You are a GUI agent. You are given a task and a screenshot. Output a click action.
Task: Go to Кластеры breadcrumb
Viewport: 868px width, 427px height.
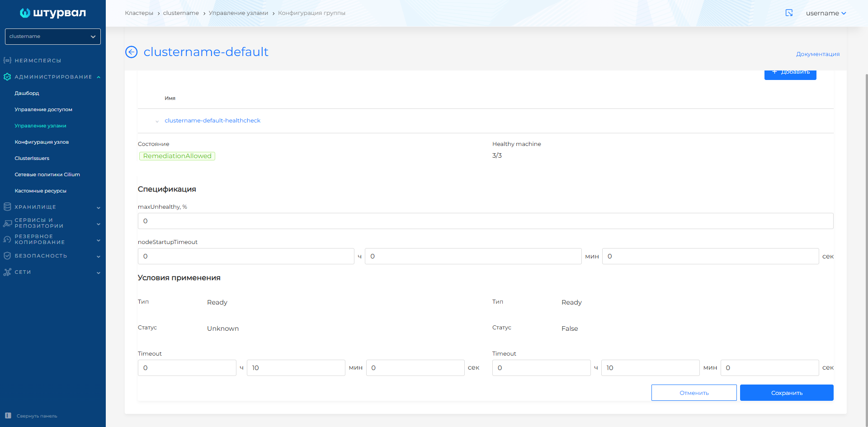coord(139,13)
